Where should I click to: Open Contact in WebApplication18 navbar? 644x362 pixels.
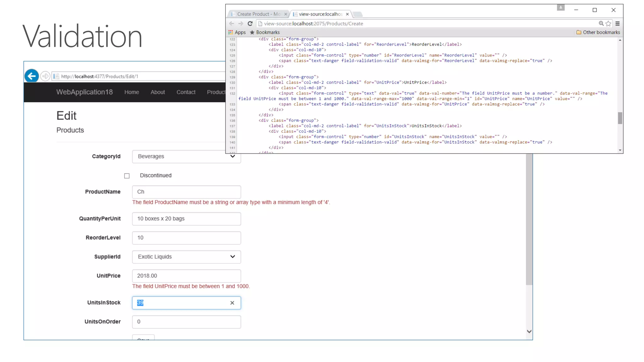click(x=186, y=92)
